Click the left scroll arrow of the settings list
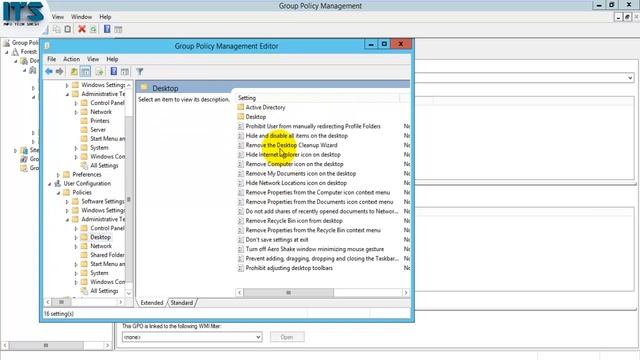 (240, 292)
